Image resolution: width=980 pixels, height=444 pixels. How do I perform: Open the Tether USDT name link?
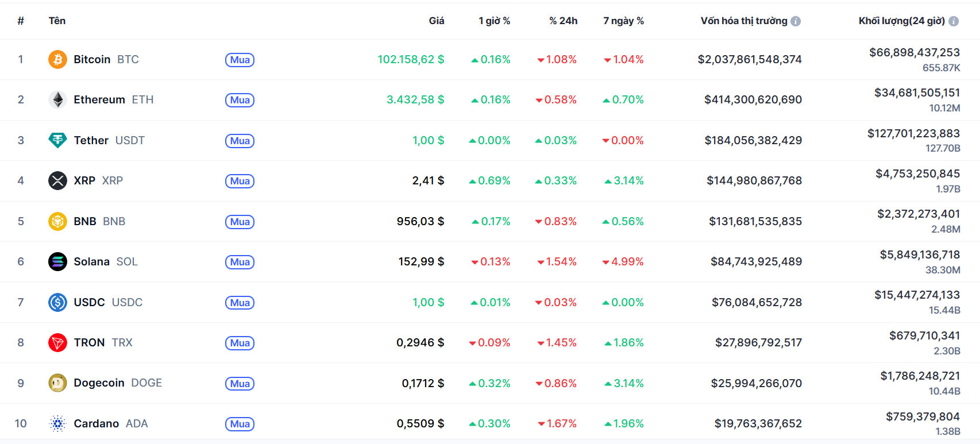click(109, 140)
